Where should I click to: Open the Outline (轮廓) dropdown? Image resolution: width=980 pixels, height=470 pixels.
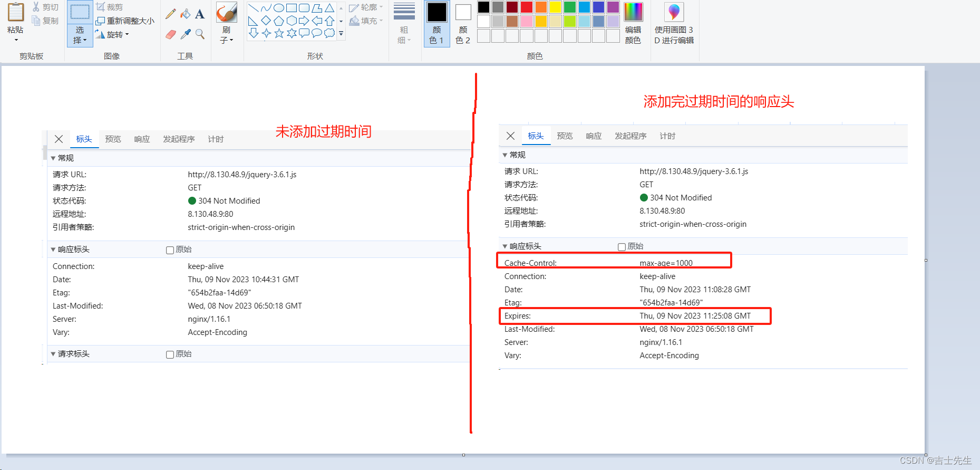(366, 7)
